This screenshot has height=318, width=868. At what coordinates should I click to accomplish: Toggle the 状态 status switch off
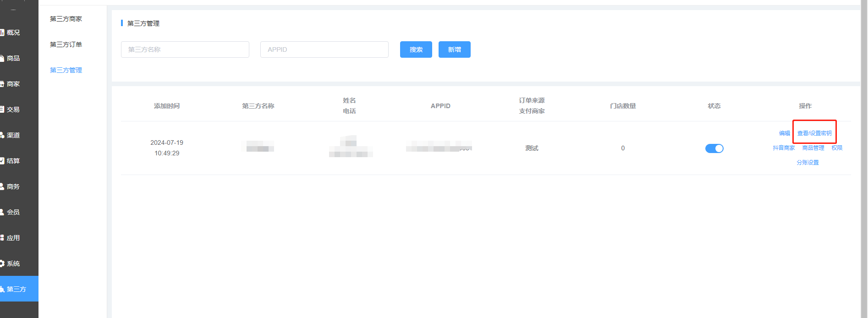click(714, 148)
